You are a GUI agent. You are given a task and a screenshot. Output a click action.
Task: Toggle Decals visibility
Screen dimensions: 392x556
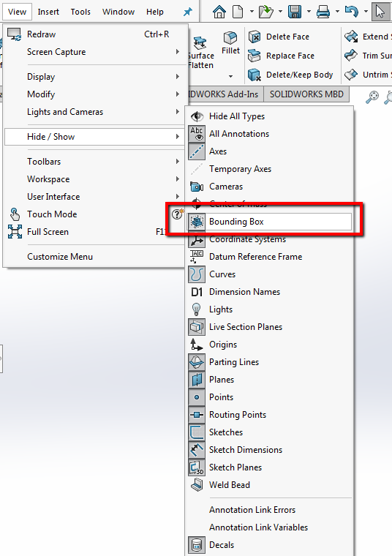pyautogui.click(x=270, y=545)
